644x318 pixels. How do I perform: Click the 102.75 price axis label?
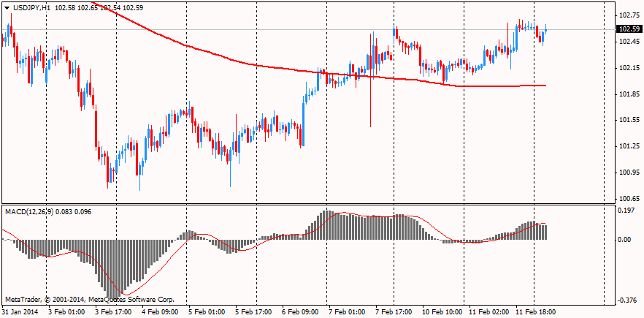(x=630, y=15)
